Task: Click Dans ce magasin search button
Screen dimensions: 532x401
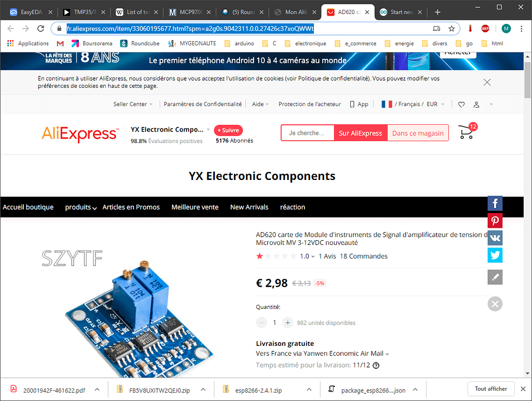Action: pos(418,133)
